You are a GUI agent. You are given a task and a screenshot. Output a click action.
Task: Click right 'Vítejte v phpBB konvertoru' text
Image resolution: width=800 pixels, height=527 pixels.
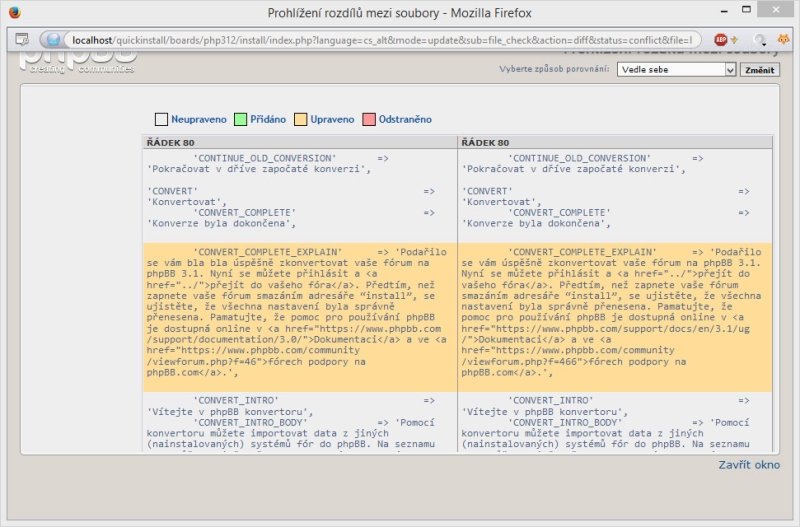click(544, 412)
